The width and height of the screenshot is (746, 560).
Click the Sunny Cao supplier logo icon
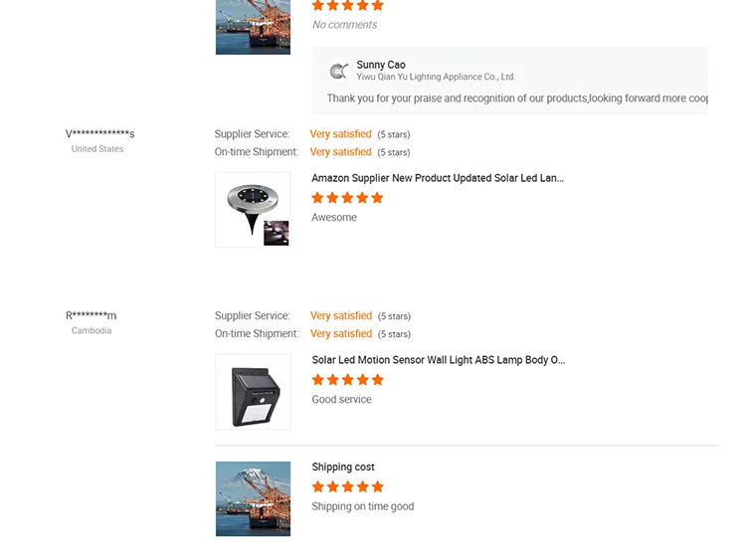coord(339,71)
